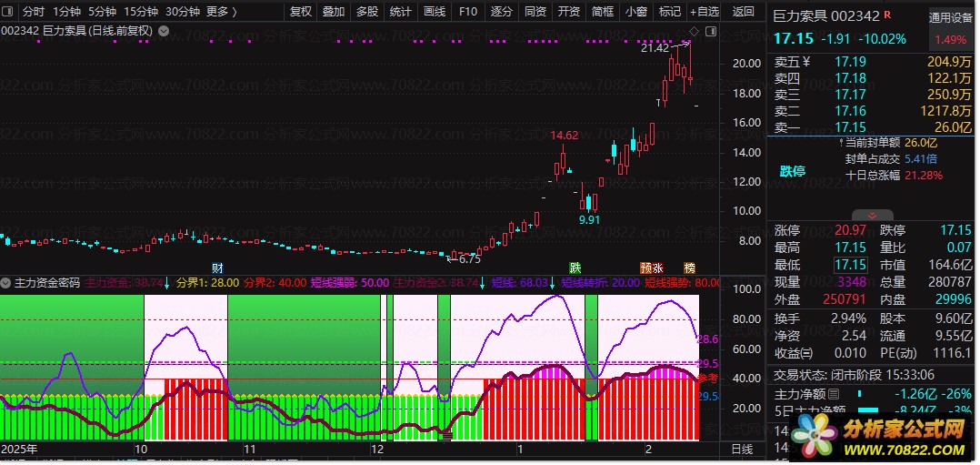Click the boxed 最低 value 17.15
The height and width of the screenshot is (465, 980).
click(851, 265)
